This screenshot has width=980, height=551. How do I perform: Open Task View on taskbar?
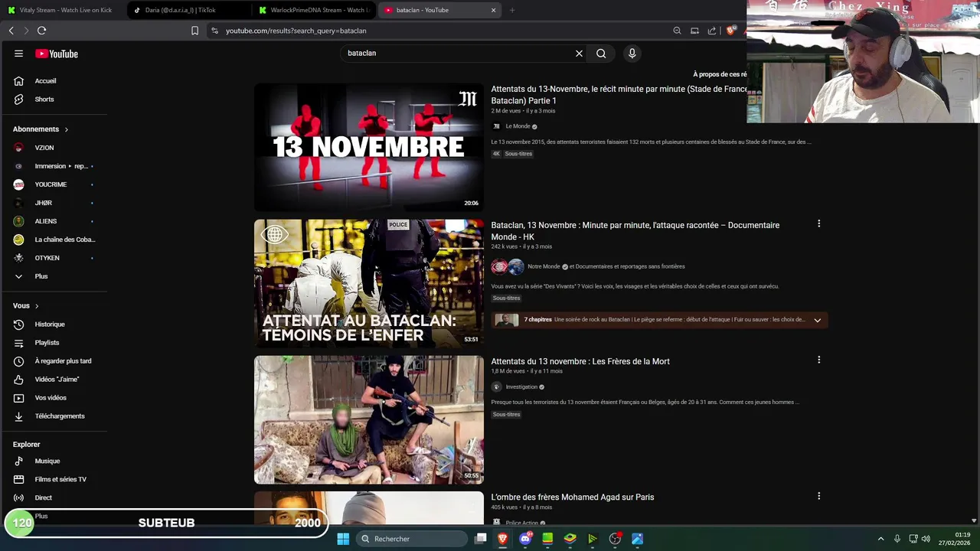pyautogui.click(x=480, y=539)
